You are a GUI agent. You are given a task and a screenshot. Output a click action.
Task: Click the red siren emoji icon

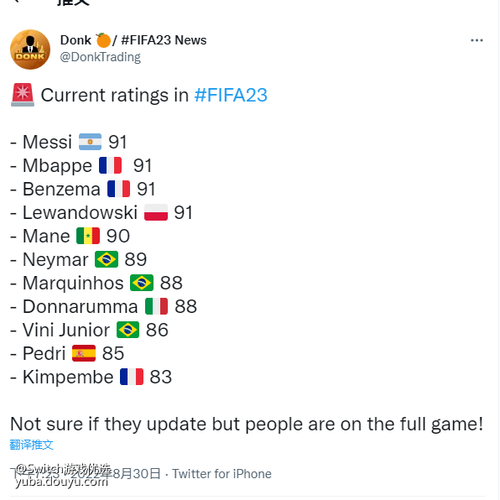22,95
